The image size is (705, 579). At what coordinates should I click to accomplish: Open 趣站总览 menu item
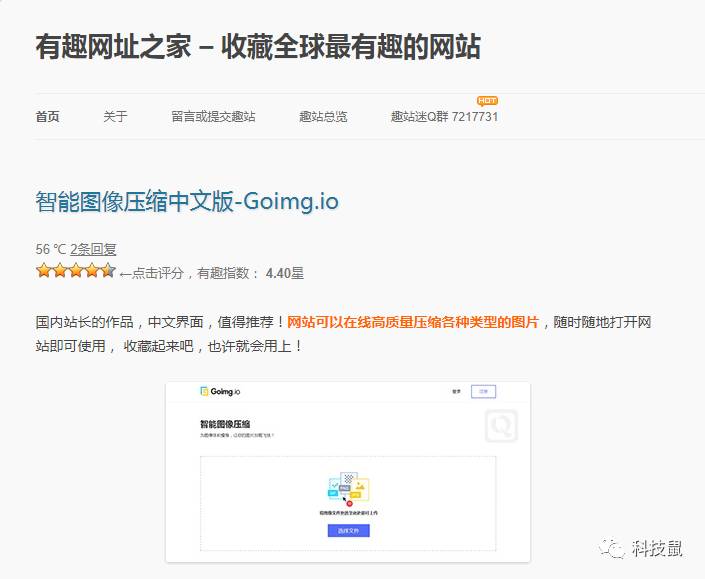point(323,117)
